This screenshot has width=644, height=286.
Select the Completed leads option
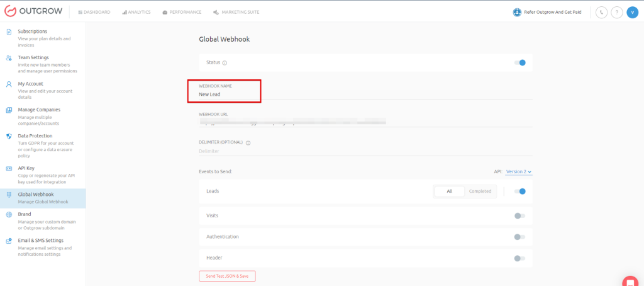pyautogui.click(x=480, y=192)
